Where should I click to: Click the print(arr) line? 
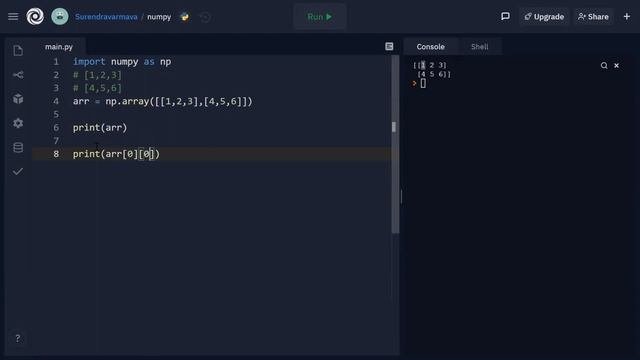[x=100, y=128]
